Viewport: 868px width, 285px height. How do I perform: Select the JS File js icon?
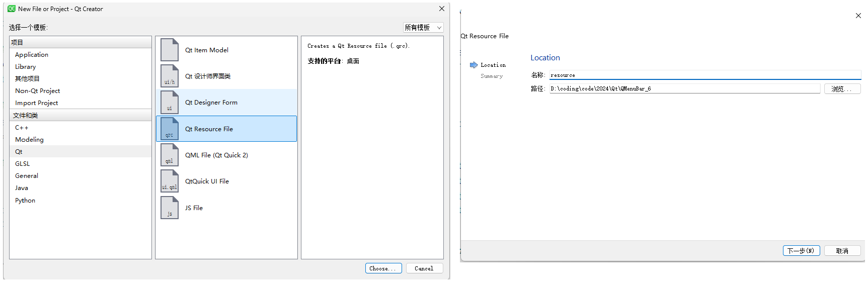coord(170,208)
